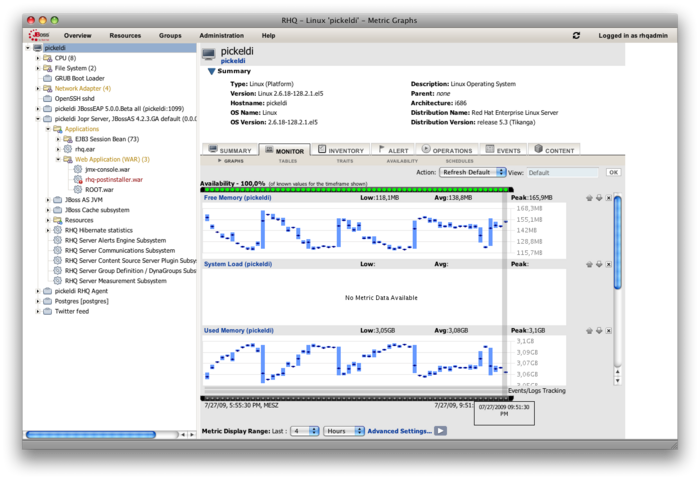The width and height of the screenshot is (700, 480).
Task: Click the ROOT.war gear icon
Action: pyautogui.click(x=78, y=189)
